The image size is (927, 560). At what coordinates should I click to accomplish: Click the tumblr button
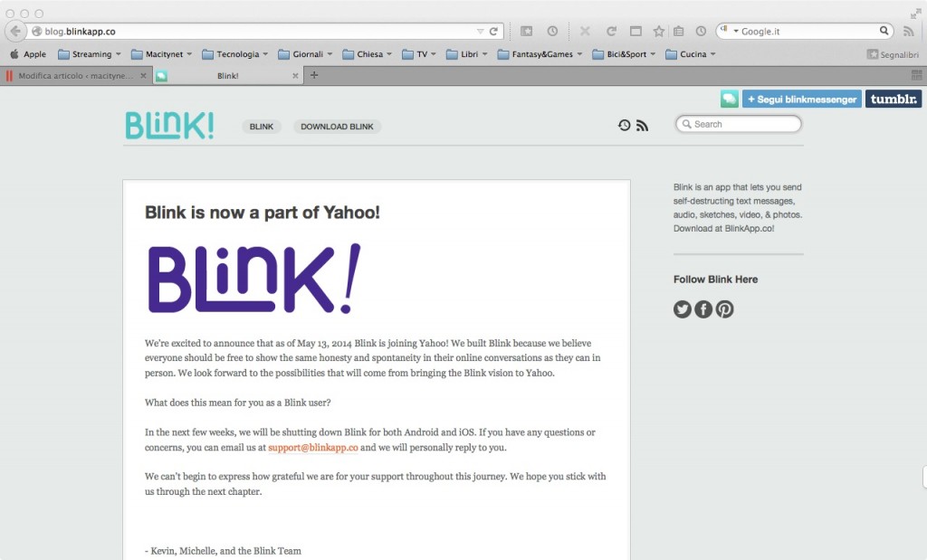894,99
